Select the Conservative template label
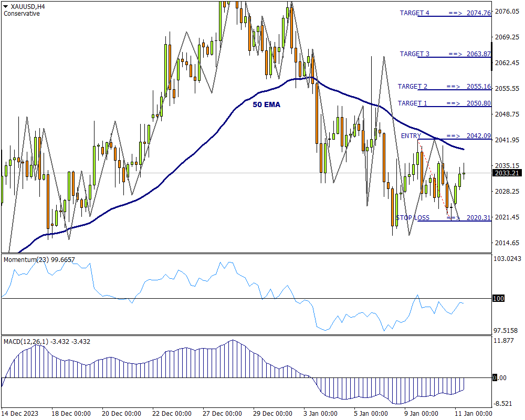 pos(22,14)
